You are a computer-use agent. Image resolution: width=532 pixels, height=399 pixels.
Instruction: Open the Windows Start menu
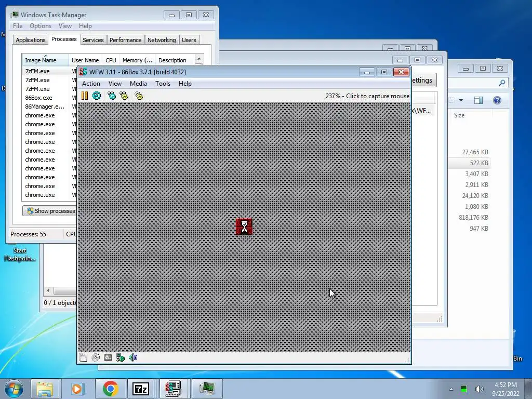click(13, 389)
